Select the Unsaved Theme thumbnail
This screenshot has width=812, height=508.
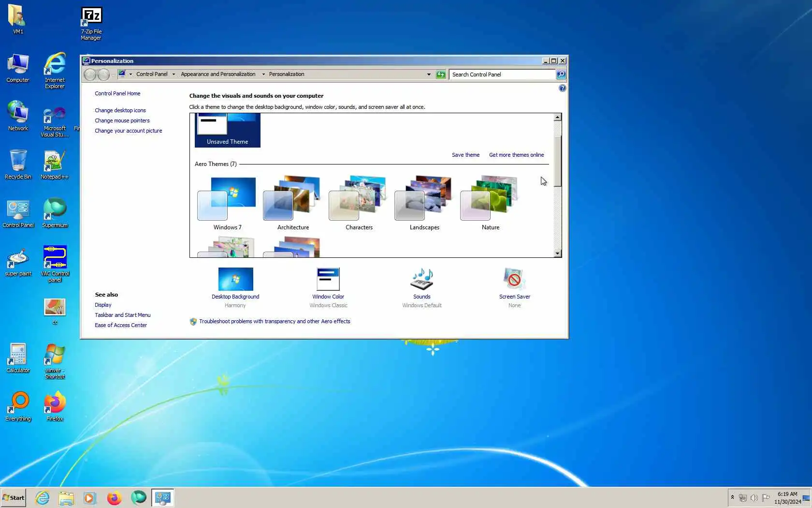[x=227, y=130]
